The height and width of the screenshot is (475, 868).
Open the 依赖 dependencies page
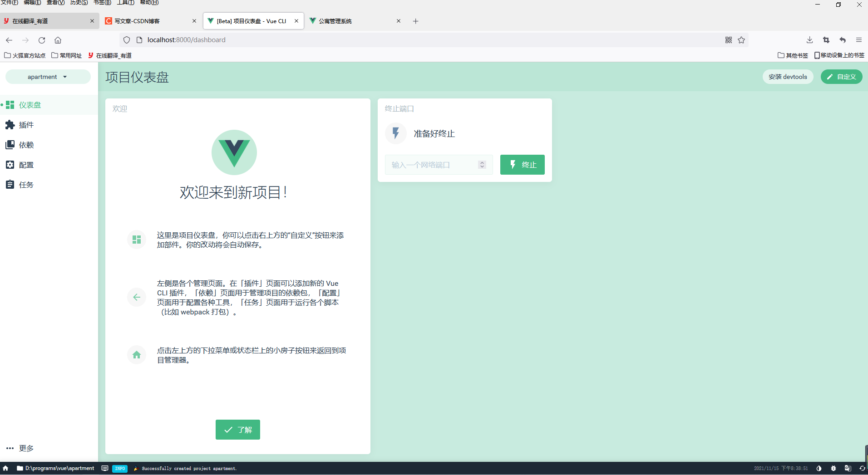pos(49,145)
